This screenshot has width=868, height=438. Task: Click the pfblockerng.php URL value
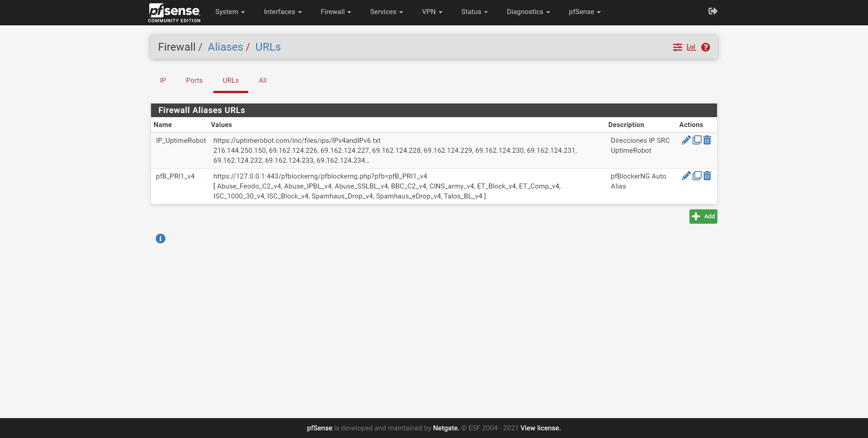click(x=320, y=176)
